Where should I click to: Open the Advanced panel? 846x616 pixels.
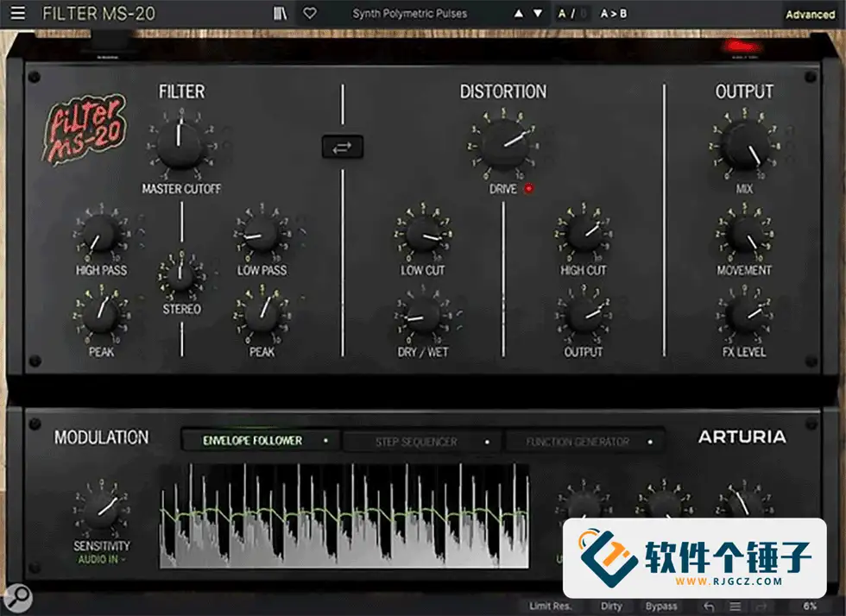coord(810,15)
